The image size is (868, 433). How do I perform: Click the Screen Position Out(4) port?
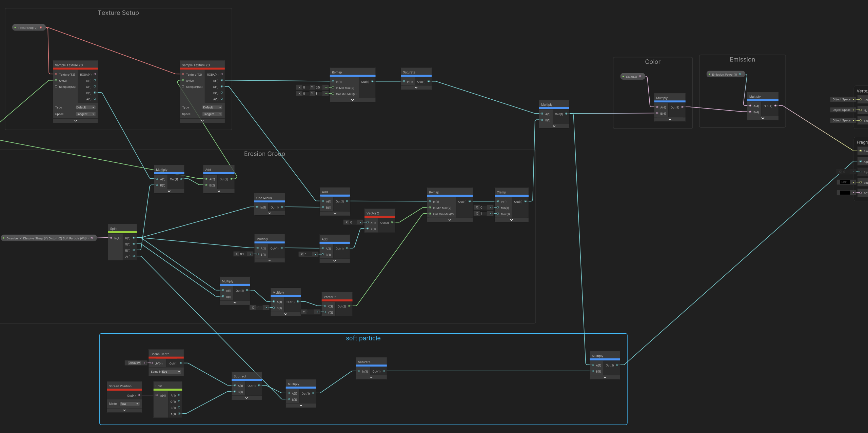(139, 395)
